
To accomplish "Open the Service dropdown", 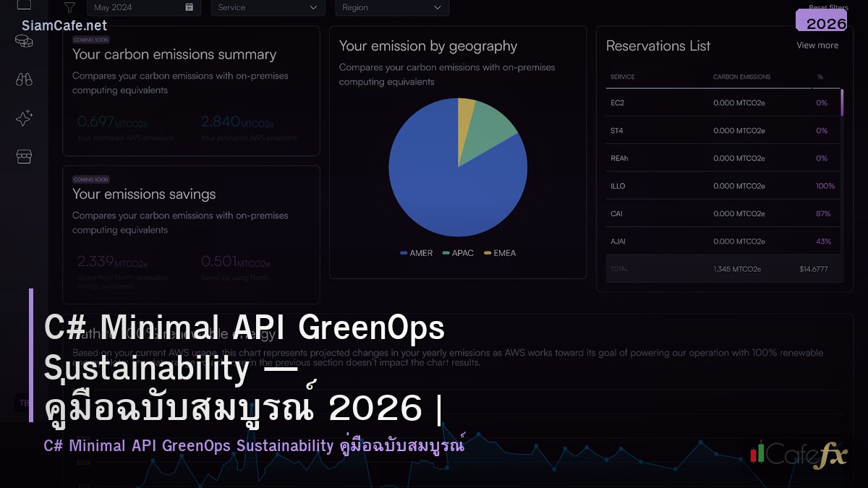I will click(268, 7).
